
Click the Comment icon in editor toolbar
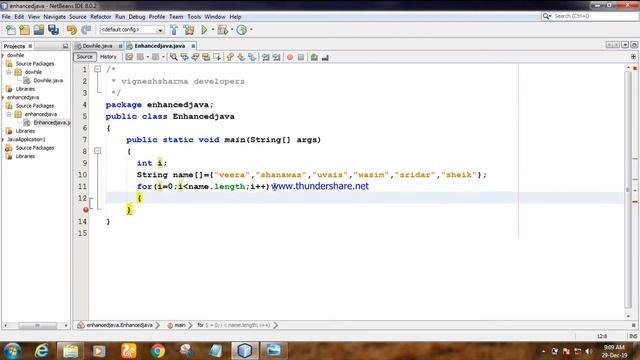(x=314, y=57)
